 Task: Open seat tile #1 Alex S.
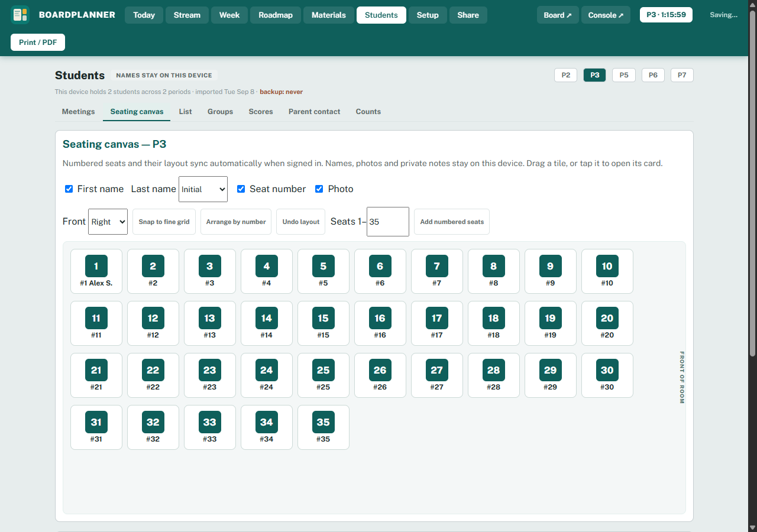[96, 271]
